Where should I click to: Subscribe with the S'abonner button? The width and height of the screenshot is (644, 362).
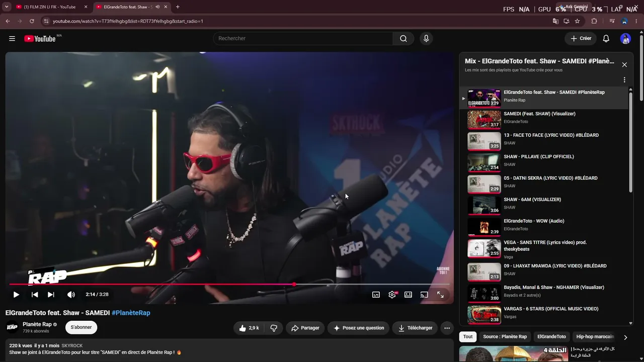(81, 327)
